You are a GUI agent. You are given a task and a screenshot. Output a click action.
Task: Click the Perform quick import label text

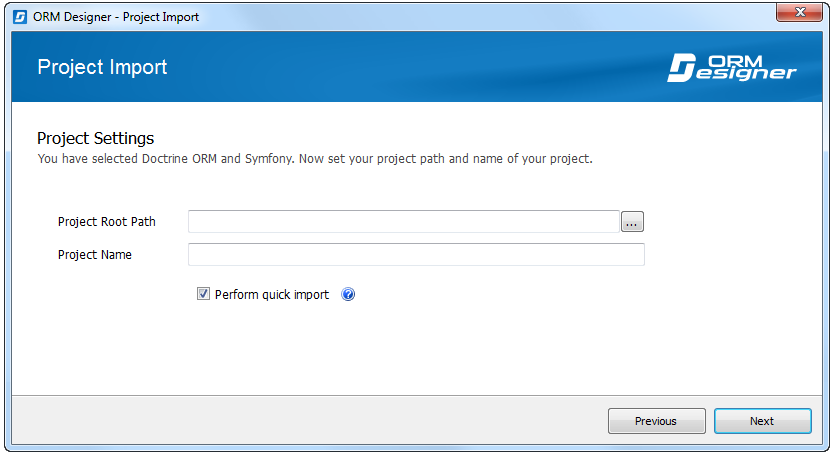coord(272,295)
